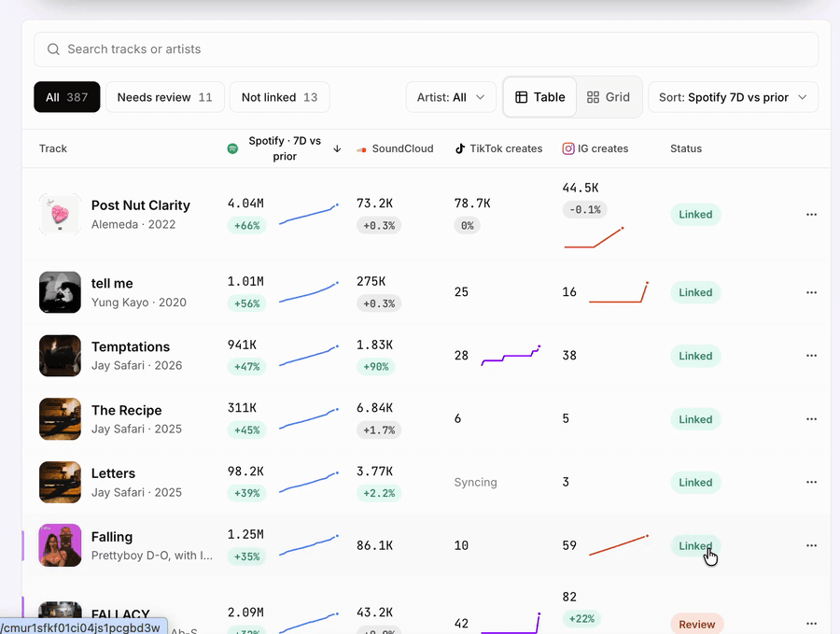840x634 pixels.
Task: Open the Falling track title
Action: coord(111,537)
